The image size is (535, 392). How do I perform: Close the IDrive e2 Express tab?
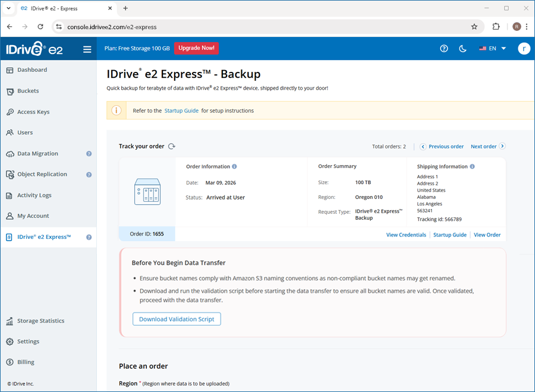[110, 8]
